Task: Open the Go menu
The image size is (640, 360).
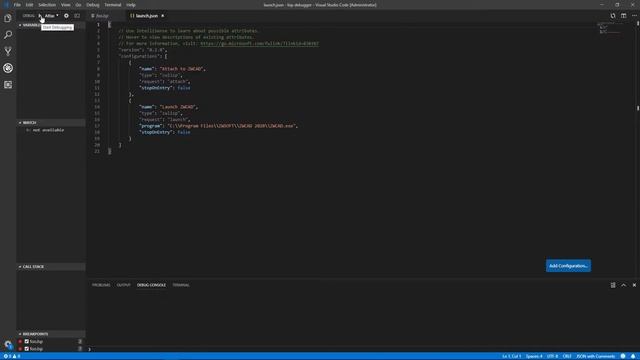Action: (x=78, y=5)
